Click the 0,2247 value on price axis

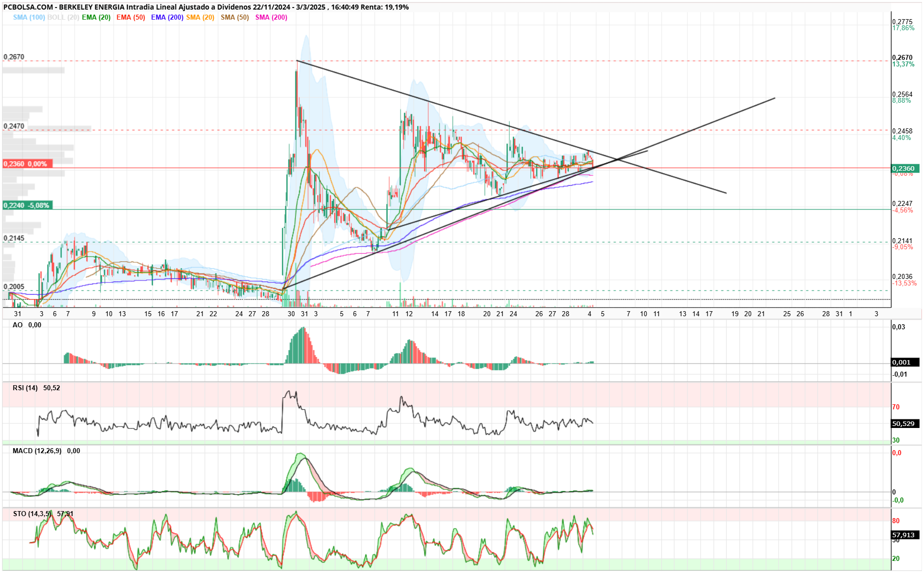point(902,204)
